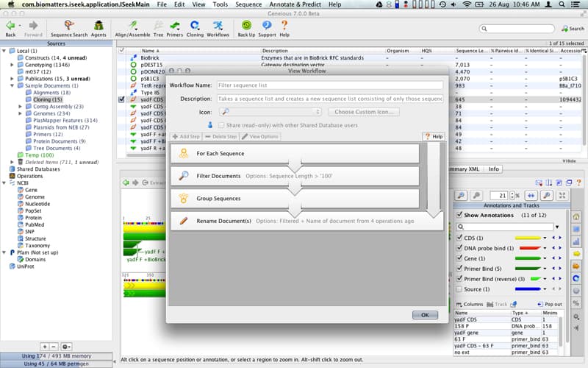Collapse the Sample Documents folder
588x368 pixels.
pos(12,85)
